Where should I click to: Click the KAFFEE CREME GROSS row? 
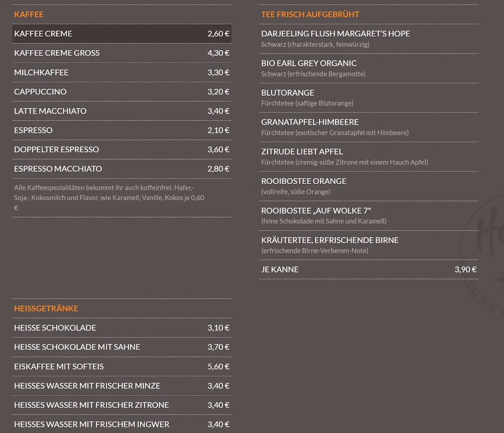[122, 53]
